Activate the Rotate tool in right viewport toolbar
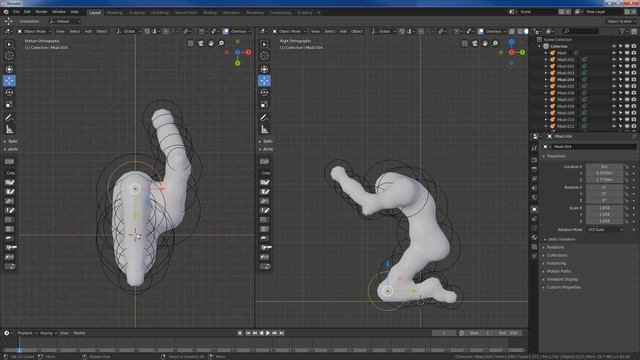Screen dimensions: 640x360 pos(264,92)
